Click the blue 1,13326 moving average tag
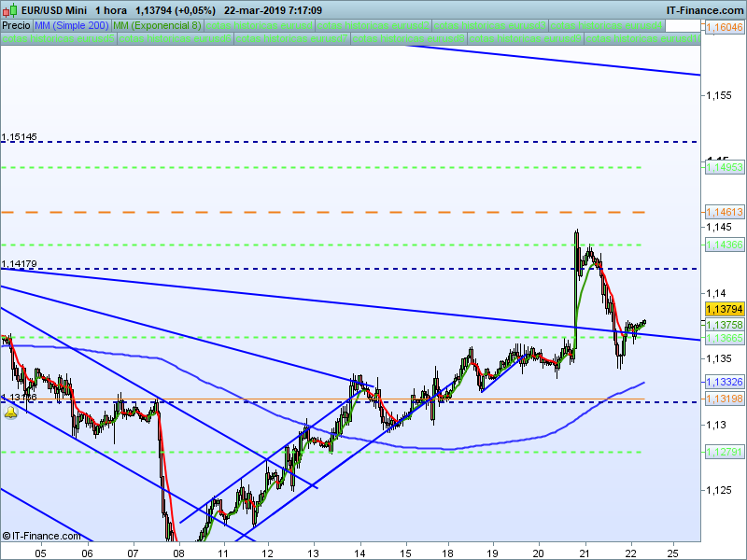Screen dimensions: 747x560 coord(725,382)
